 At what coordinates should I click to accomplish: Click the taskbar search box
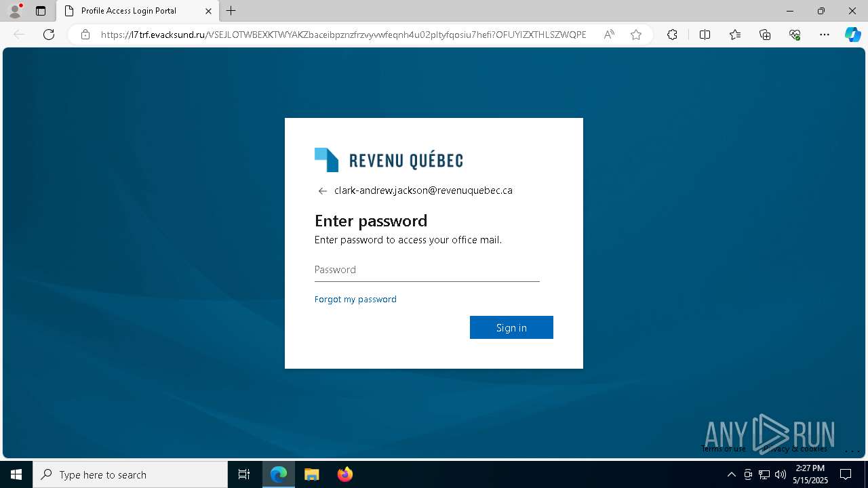(130, 474)
